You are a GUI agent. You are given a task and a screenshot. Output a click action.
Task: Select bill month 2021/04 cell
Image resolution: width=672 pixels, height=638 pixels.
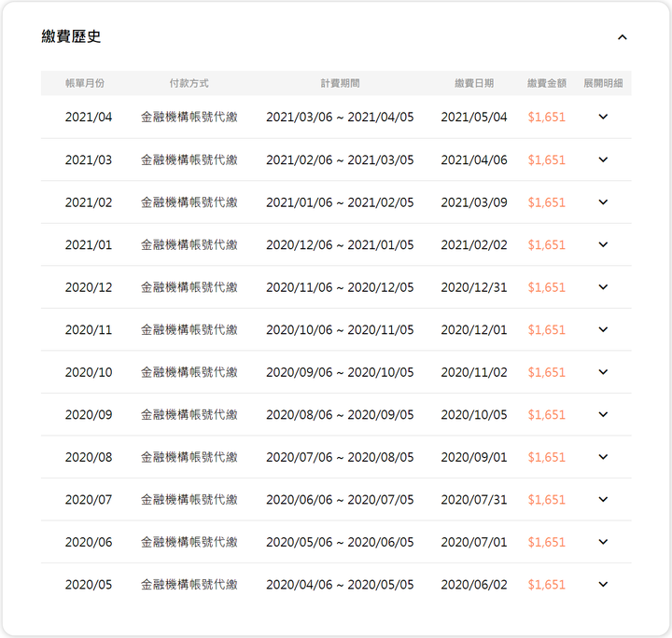point(89,117)
